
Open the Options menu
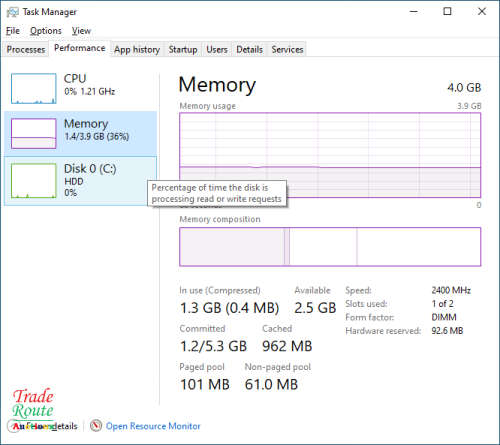[x=46, y=31]
